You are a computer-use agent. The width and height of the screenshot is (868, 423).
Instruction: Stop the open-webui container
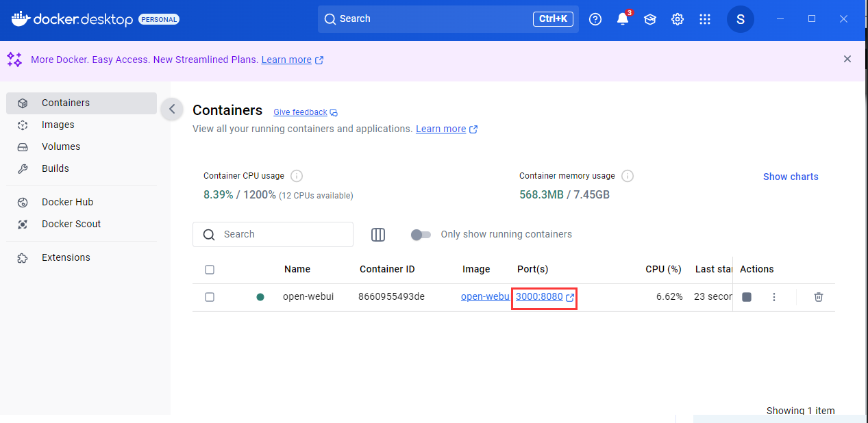click(x=747, y=297)
